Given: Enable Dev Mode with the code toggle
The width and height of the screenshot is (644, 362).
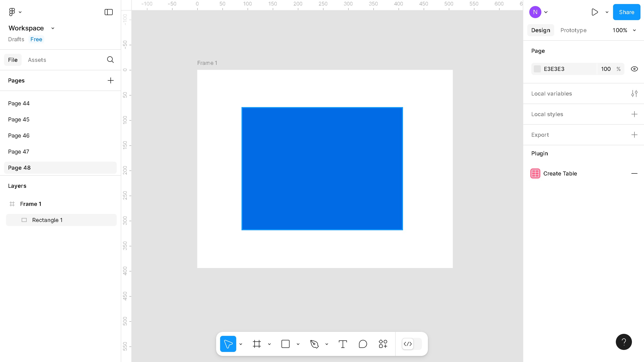Looking at the screenshot, I should [x=408, y=344].
